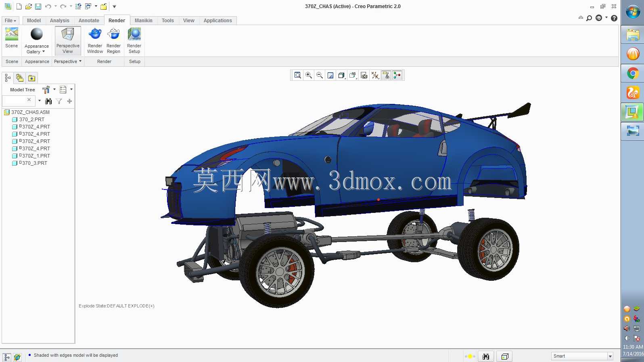Click the status bar binoculars Find button

[486, 356]
